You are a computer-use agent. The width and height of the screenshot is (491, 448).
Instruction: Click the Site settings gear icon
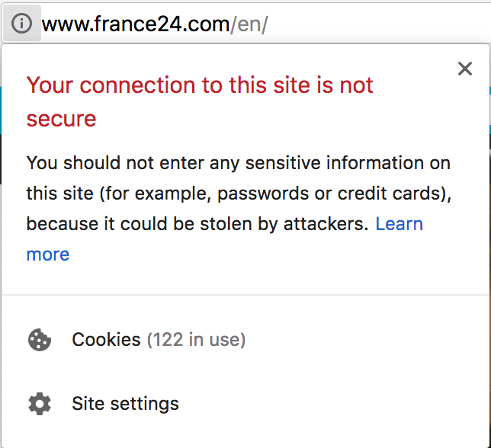tap(39, 404)
